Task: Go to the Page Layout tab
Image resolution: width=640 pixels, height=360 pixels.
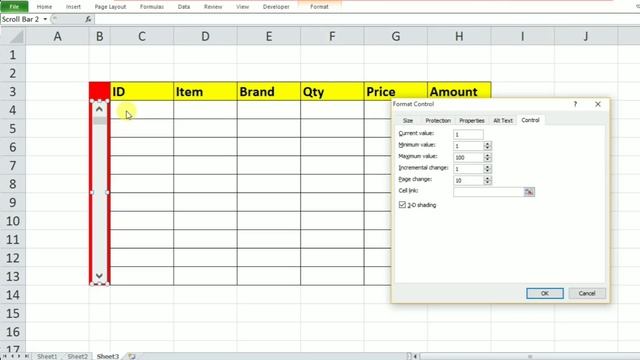Action: click(110, 7)
